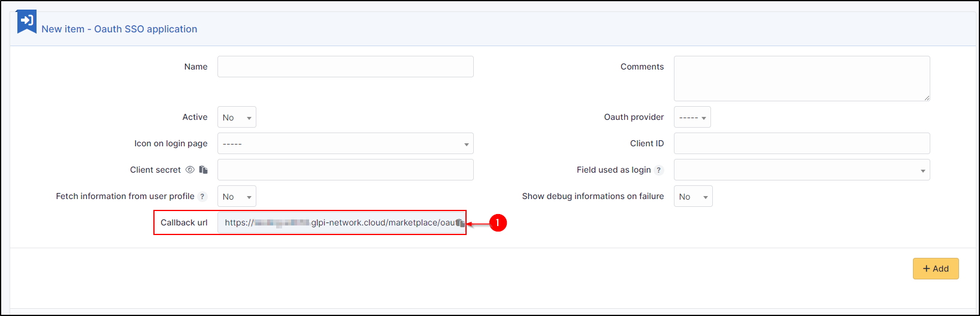Toggle the Fetch information from user profile selector
This screenshot has width=980, height=316.
coord(237,197)
